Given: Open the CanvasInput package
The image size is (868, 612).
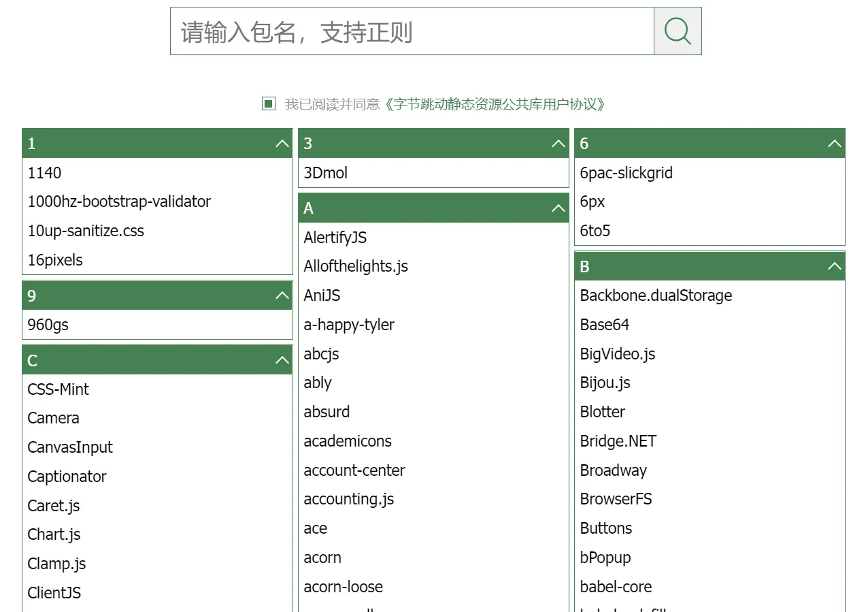Looking at the screenshot, I should point(70,447).
